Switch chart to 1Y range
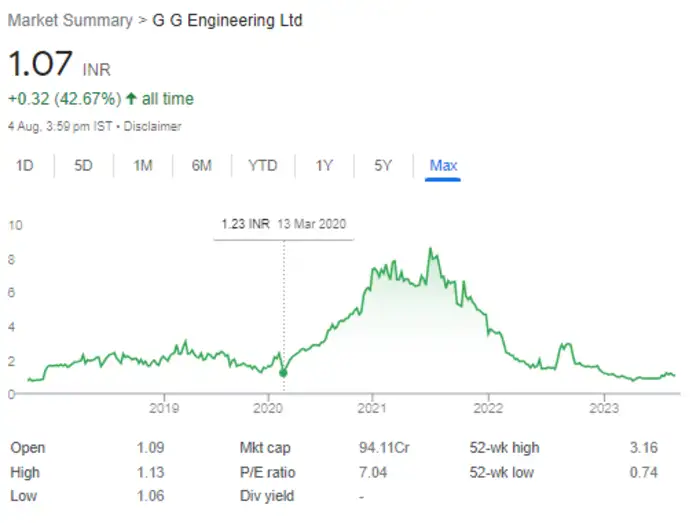The height and width of the screenshot is (523, 700). tap(324, 166)
